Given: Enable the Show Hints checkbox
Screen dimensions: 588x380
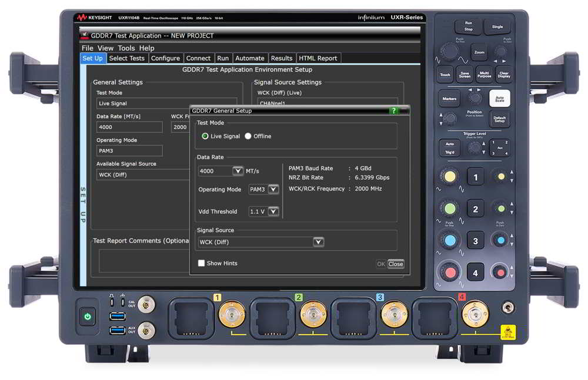Looking at the screenshot, I should point(202,263).
